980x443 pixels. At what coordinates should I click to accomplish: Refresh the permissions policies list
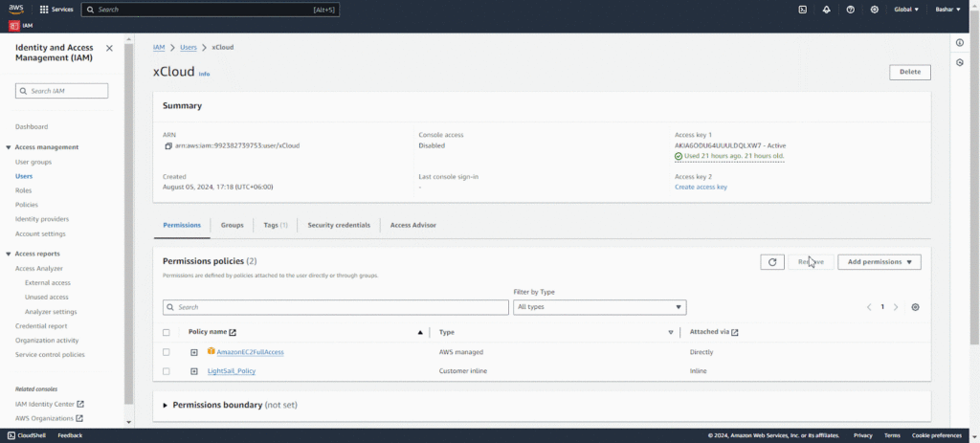tap(772, 262)
